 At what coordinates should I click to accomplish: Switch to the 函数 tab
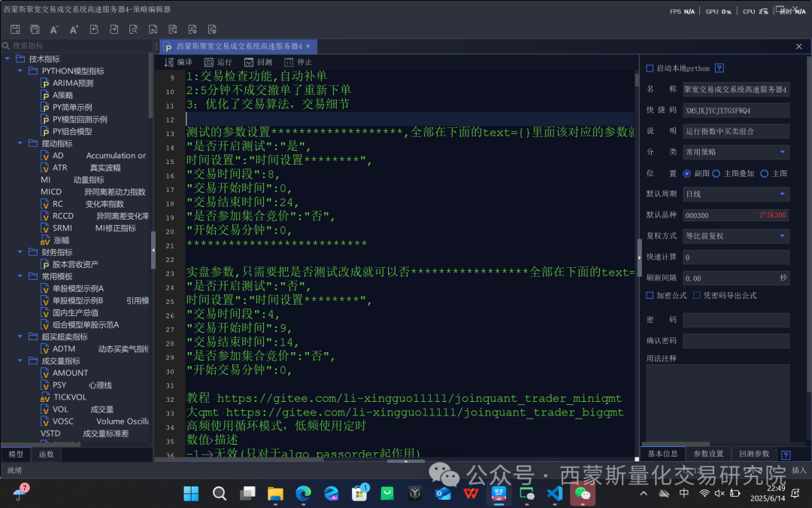46,454
